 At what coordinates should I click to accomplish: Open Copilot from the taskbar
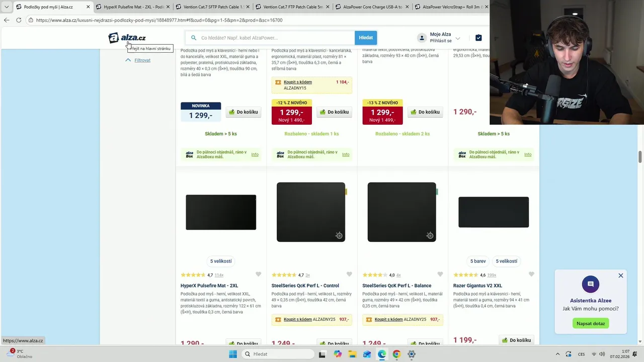[x=337, y=354]
